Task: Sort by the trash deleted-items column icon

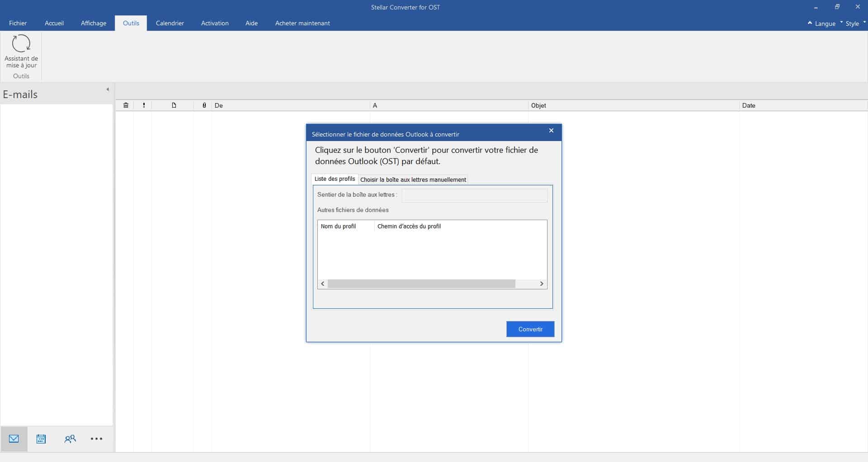Action: point(126,105)
